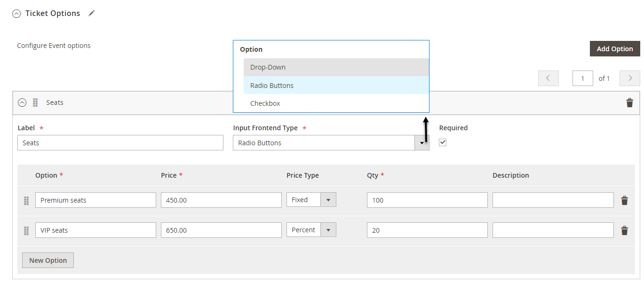Uncheck the Required checkbox
The height and width of the screenshot is (283, 644).
pyautogui.click(x=443, y=142)
